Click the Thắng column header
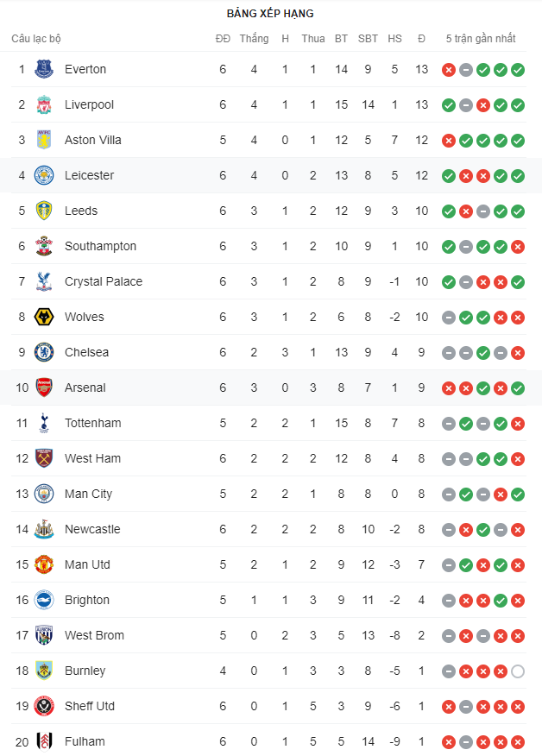The width and height of the screenshot is (542, 756). 254,39
